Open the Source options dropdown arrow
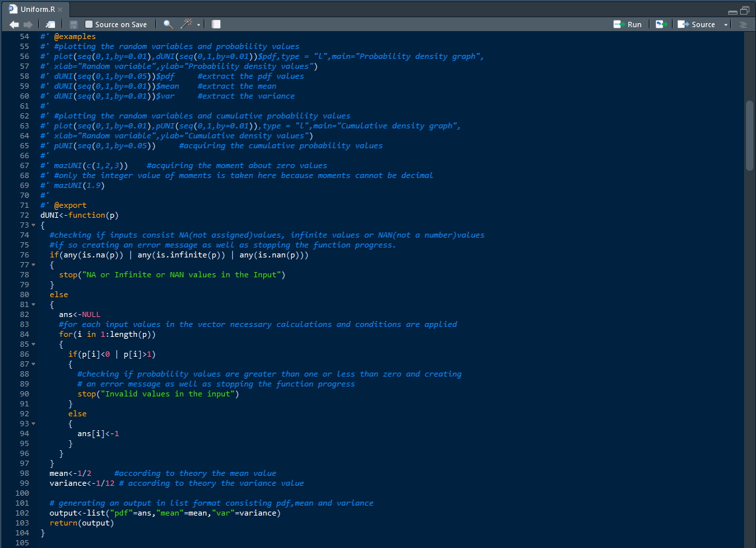756x548 pixels. (726, 24)
